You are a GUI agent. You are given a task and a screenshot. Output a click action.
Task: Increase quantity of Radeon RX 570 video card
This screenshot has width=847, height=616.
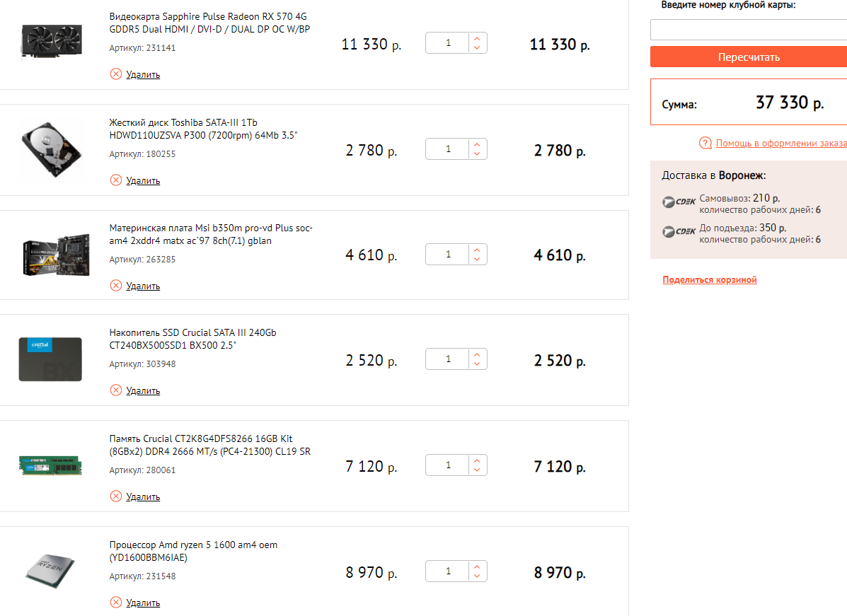click(477, 39)
